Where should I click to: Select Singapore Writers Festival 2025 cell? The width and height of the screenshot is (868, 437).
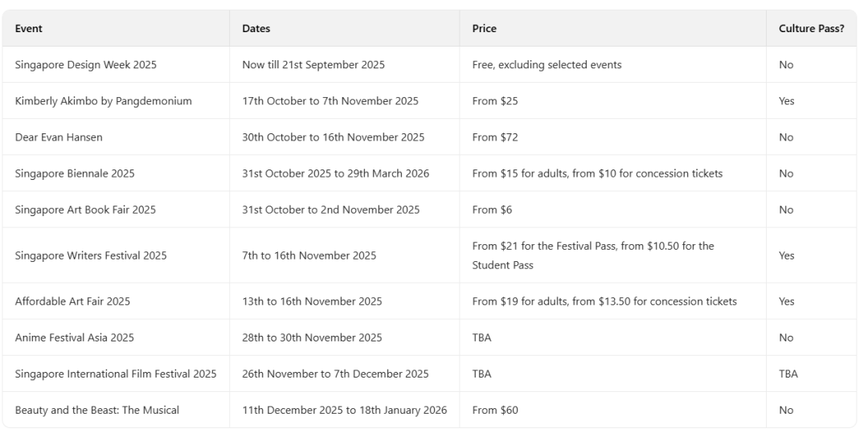click(91, 255)
